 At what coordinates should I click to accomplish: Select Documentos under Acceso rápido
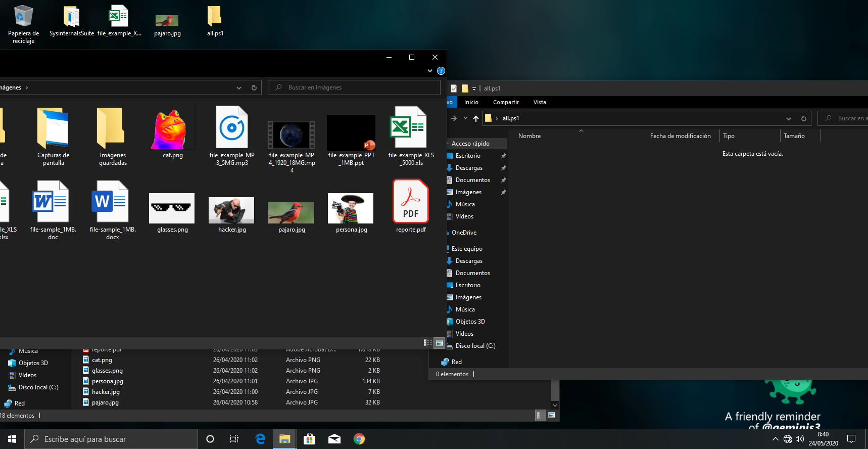(x=472, y=180)
